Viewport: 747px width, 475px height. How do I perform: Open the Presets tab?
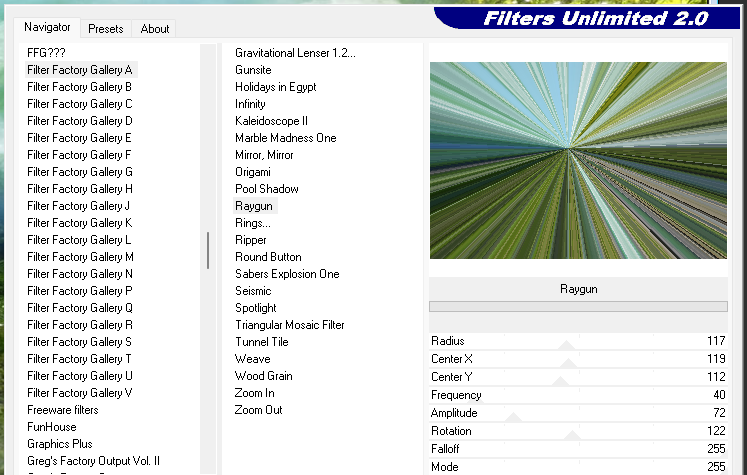[x=106, y=29]
